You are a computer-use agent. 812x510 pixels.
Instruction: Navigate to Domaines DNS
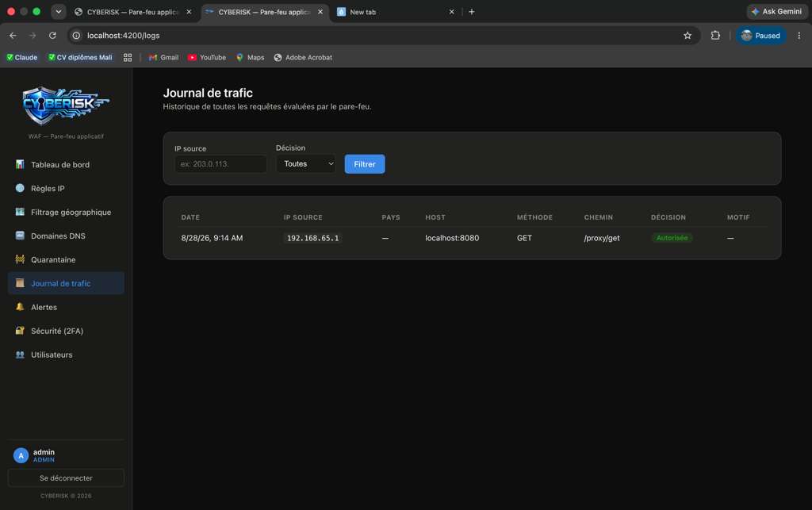coord(66,236)
